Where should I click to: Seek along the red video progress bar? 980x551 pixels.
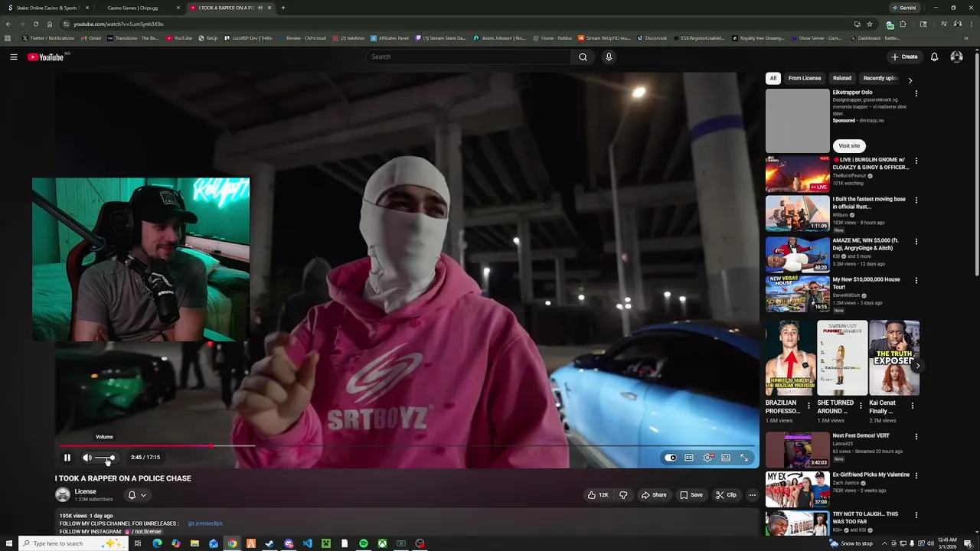click(x=407, y=445)
